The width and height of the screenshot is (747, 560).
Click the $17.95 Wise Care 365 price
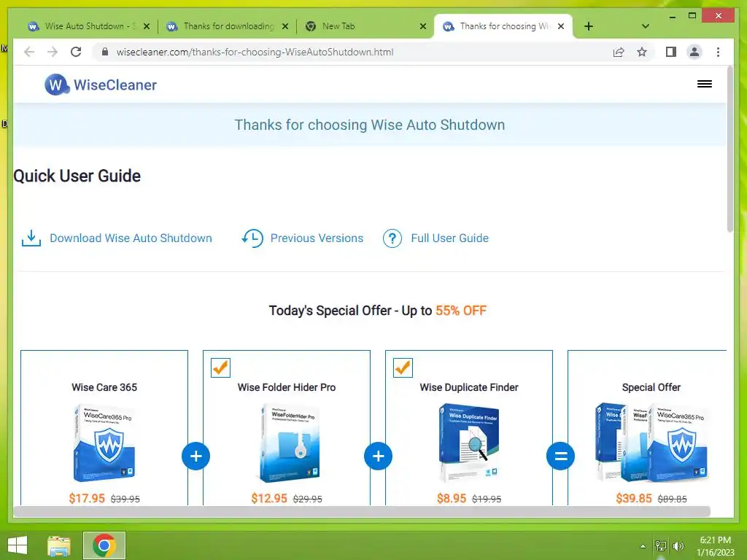87,498
